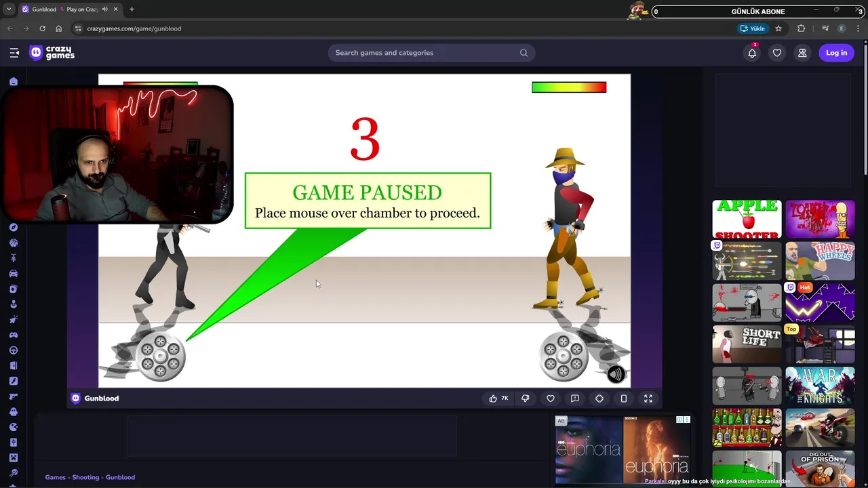868x488 pixels.
Task: Open the friends icon in header
Action: point(802,53)
